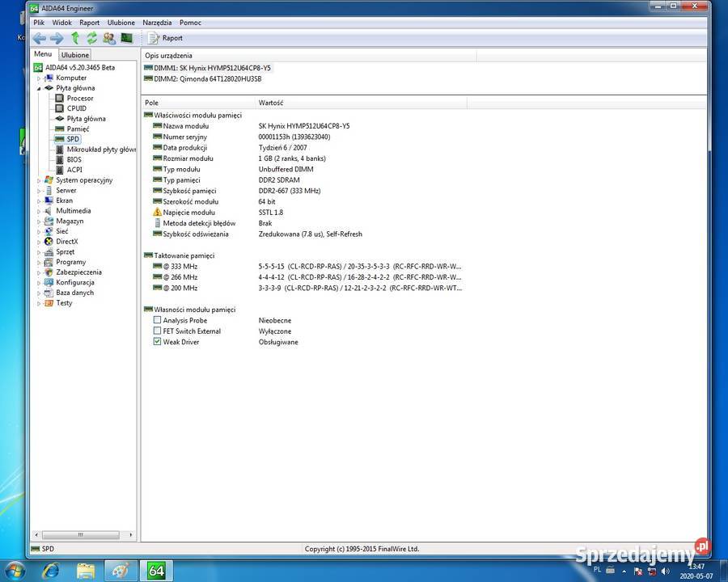
Task: Expand the Komputer tree node
Action: [x=39, y=78]
